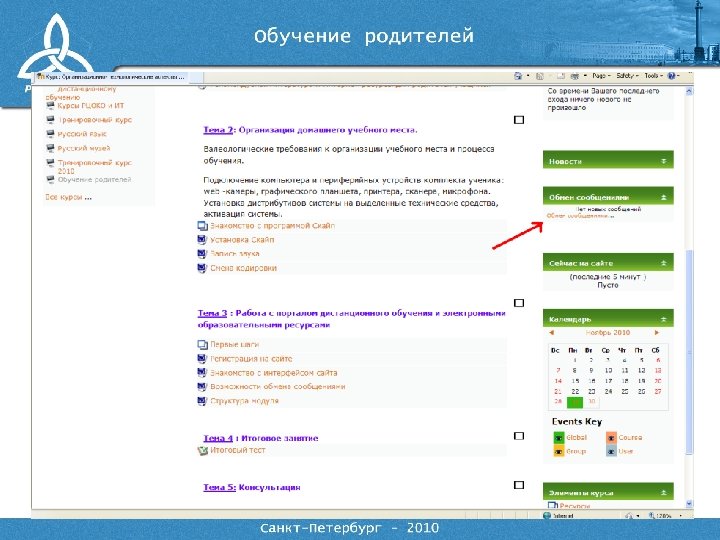The image size is (720, 540).
Task: Toggle User events eye in Events Key
Action: click(611, 452)
